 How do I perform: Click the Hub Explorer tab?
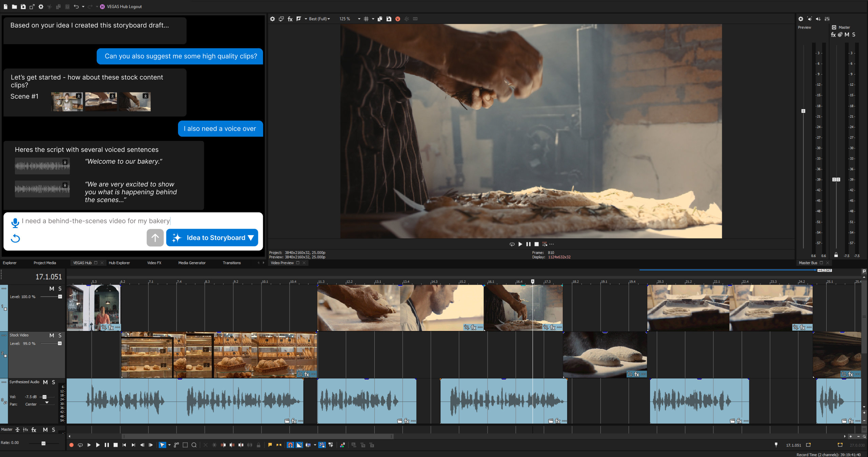point(119,263)
